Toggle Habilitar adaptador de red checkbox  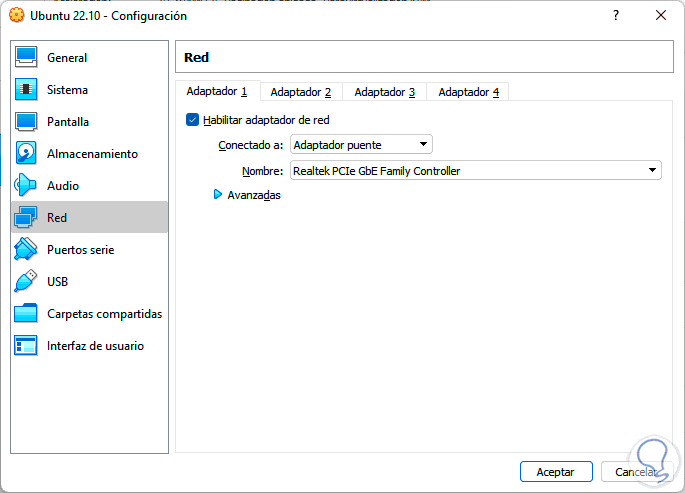point(193,120)
